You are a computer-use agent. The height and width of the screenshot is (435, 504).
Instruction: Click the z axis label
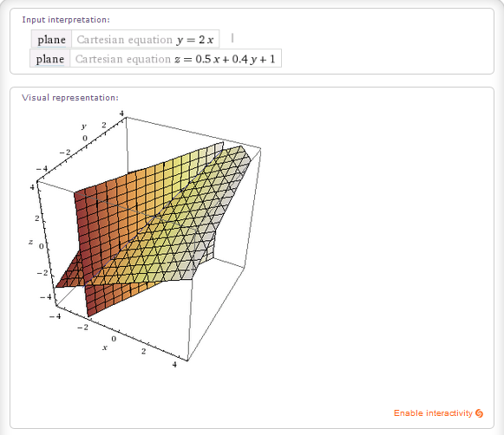(31, 242)
